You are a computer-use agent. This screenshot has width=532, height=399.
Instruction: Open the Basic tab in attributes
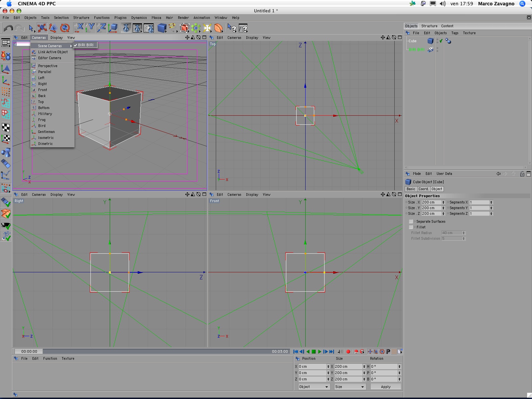(411, 189)
